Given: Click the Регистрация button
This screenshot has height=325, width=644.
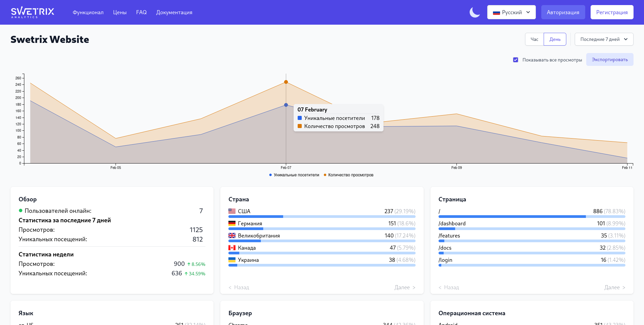Looking at the screenshot, I should [x=612, y=12].
